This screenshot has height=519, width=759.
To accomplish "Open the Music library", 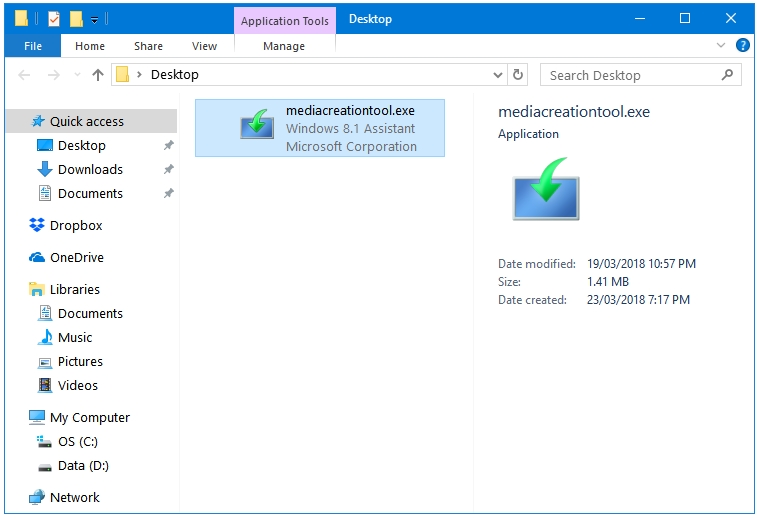I will (75, 337).
